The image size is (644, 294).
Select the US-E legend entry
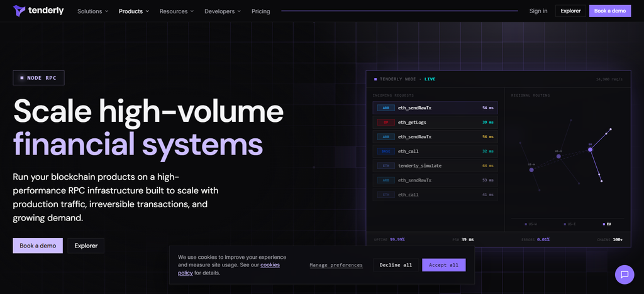point(570,224)
